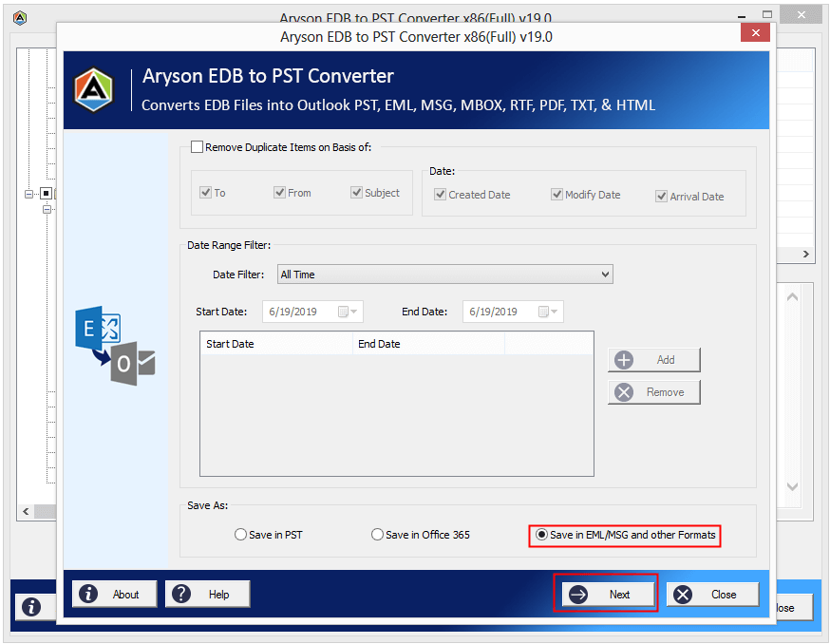This screenshot has height=644, width=830.
Task: Open End Date calendar picker
Action: pos(548,312)
